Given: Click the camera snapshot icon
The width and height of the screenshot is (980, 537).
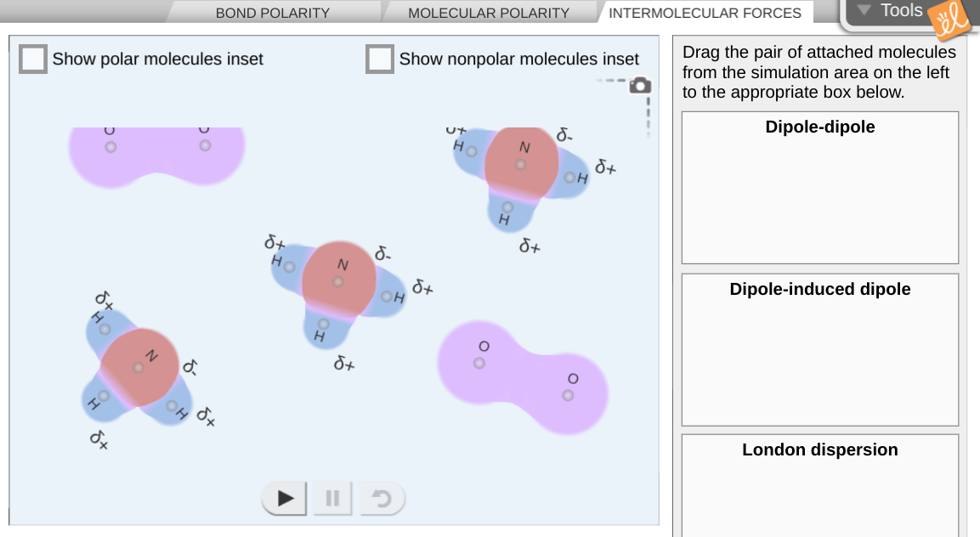Looking at the screenshot, I should [x=640, y=85].
